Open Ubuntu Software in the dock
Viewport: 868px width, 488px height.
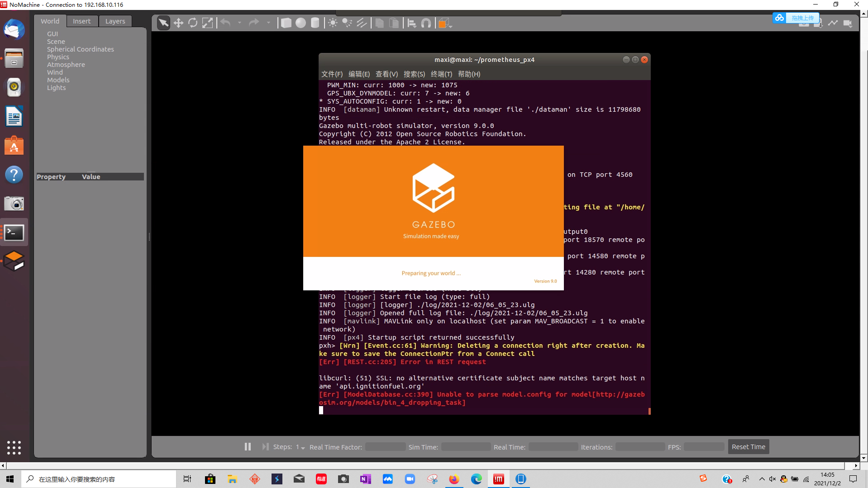14,146
